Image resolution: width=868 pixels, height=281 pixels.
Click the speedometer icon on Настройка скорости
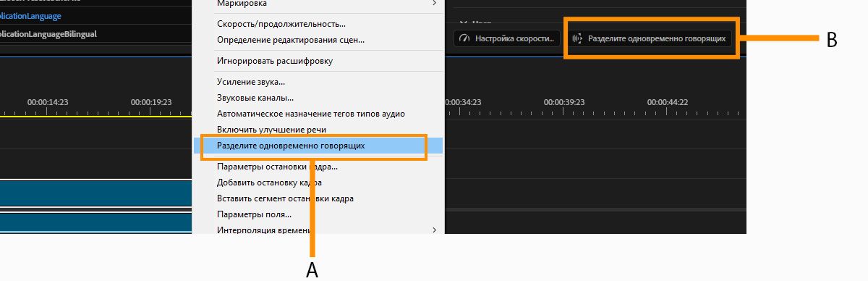(464, 38)
